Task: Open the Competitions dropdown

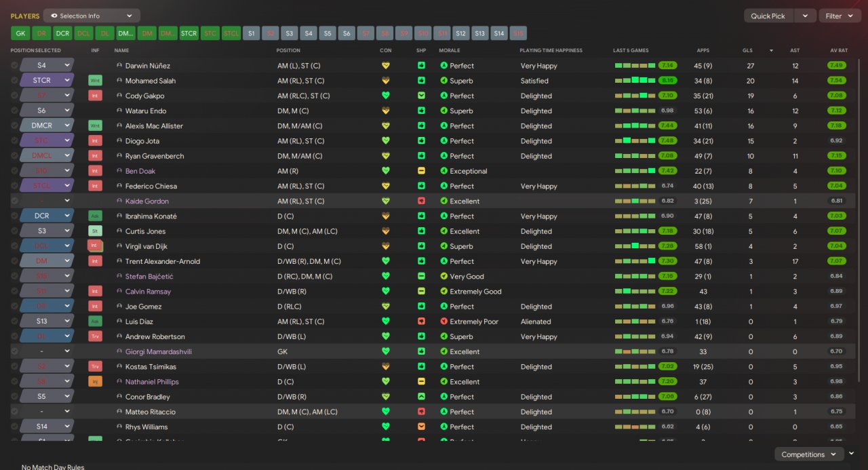Action: coord(809,454)
